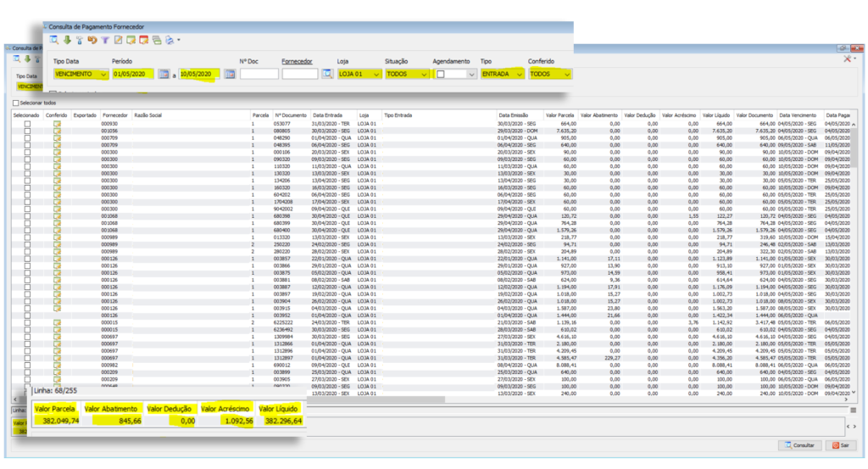This screenshot has width=868, height=469.
Task: Click the Linha: 68/255 status text
Action: tap(55, 390)
